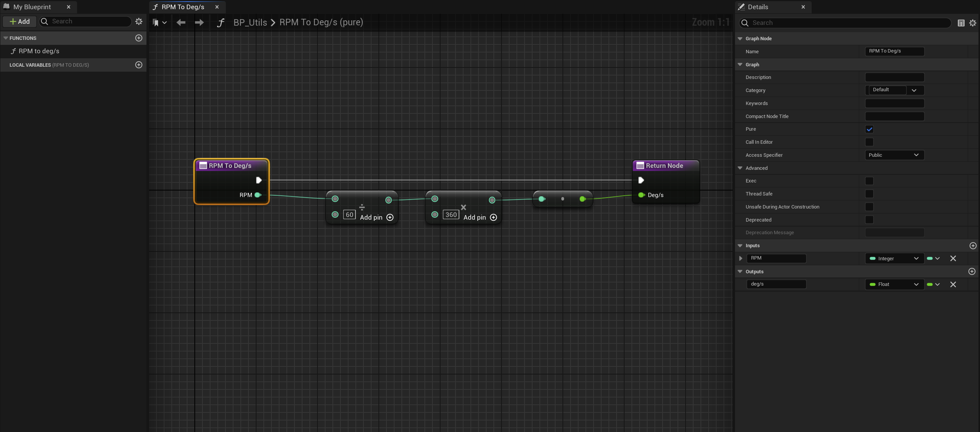
Task: Switch to the My Blueprint tab
Action: [32, 7]
